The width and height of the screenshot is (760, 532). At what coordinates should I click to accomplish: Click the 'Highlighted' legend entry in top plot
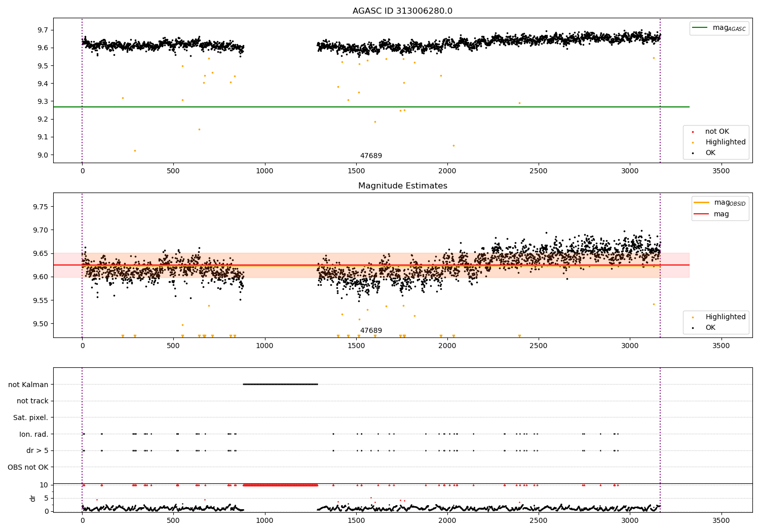(725, 142)
